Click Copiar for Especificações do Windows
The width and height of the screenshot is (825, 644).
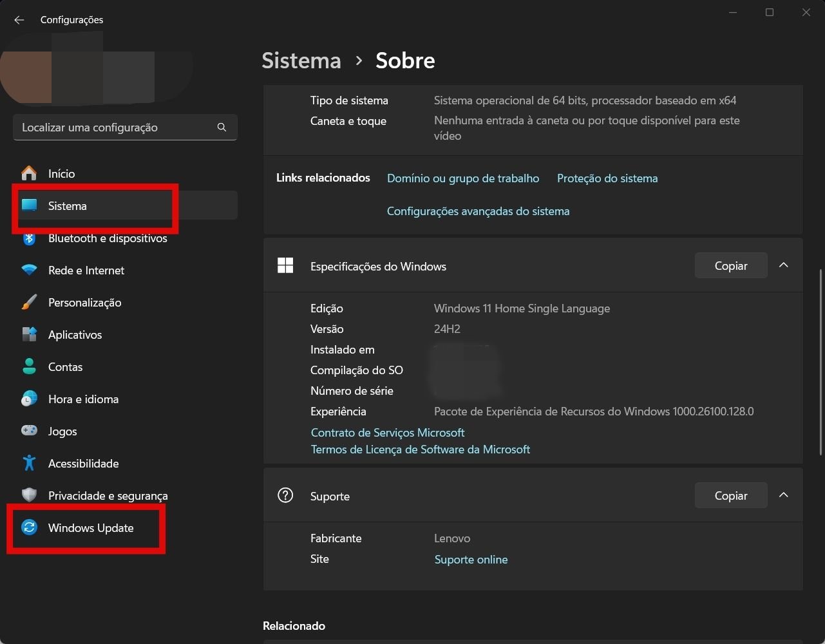click(731, 265)
